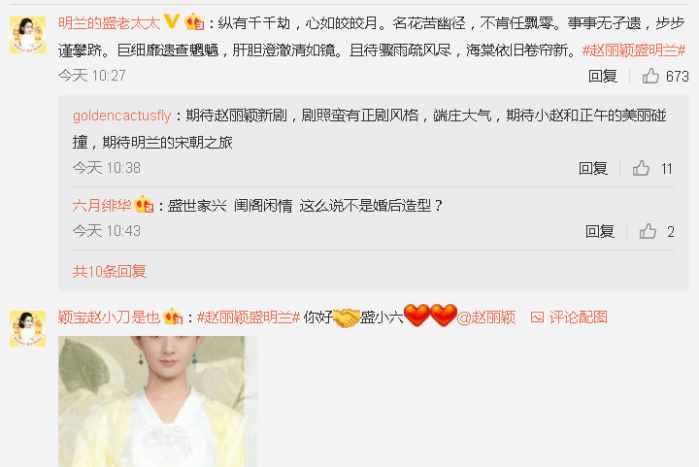The height and width of the screenshot is (467, 699).
Task: Like the comment with 673 likes
Action: 650,76
